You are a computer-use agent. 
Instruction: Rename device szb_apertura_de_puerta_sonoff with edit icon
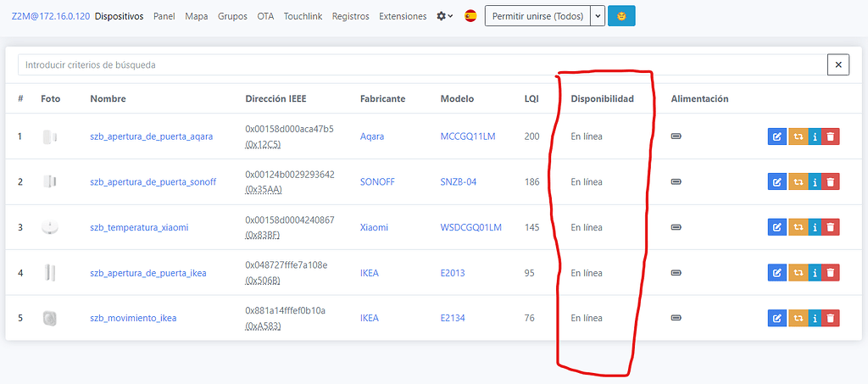[776, 181]
